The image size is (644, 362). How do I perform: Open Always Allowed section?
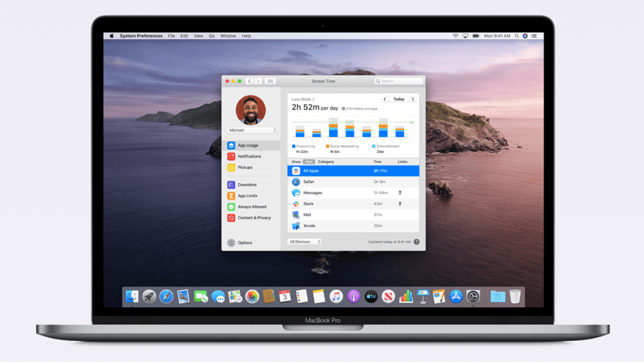coord(252,207)
